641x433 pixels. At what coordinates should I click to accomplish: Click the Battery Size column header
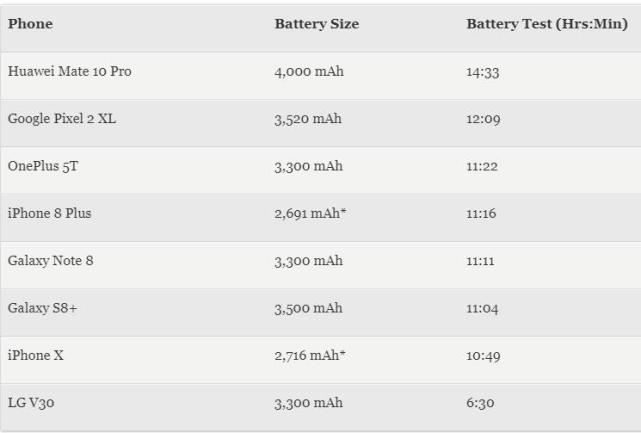pyautogui.click(x=317, y=24)
